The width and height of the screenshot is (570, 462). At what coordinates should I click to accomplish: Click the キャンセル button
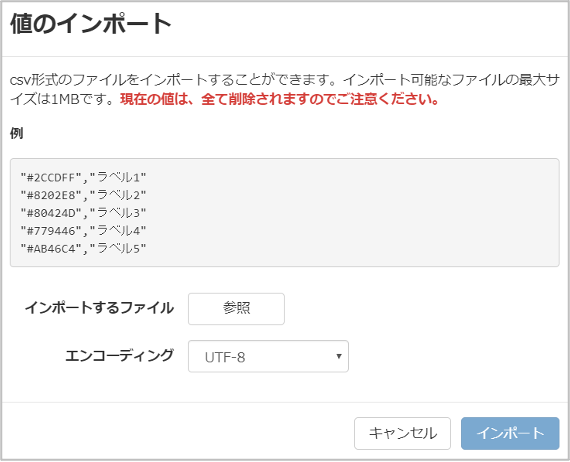402,433
